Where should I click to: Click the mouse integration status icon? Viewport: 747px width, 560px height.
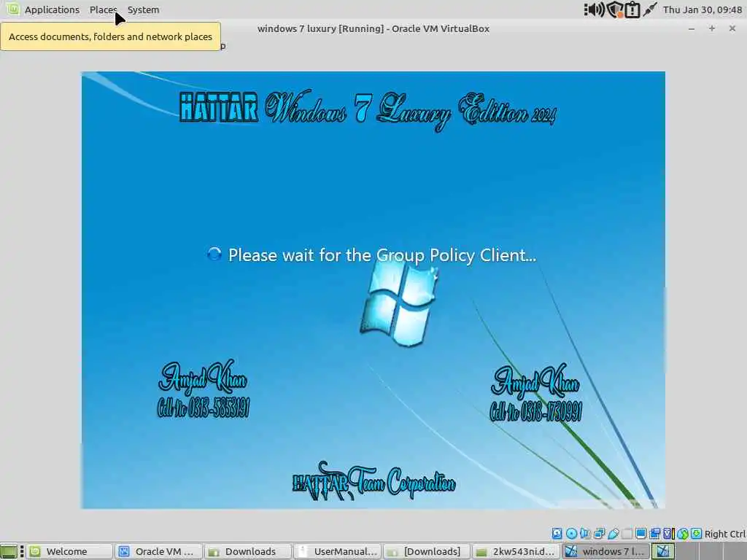pos(683,533)
